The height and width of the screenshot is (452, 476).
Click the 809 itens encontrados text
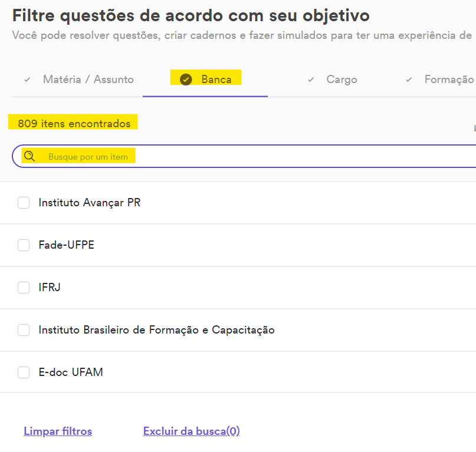(x=74, y=124)
